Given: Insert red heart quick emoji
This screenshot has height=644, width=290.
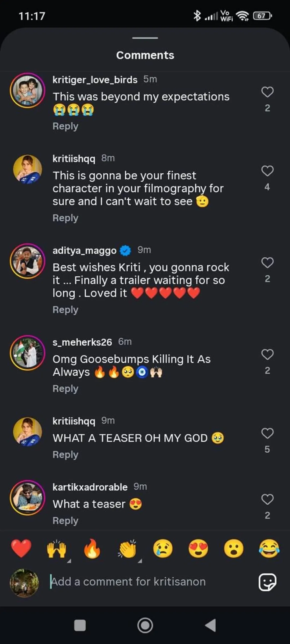Looking at the screenshot, I should (21, 548).
